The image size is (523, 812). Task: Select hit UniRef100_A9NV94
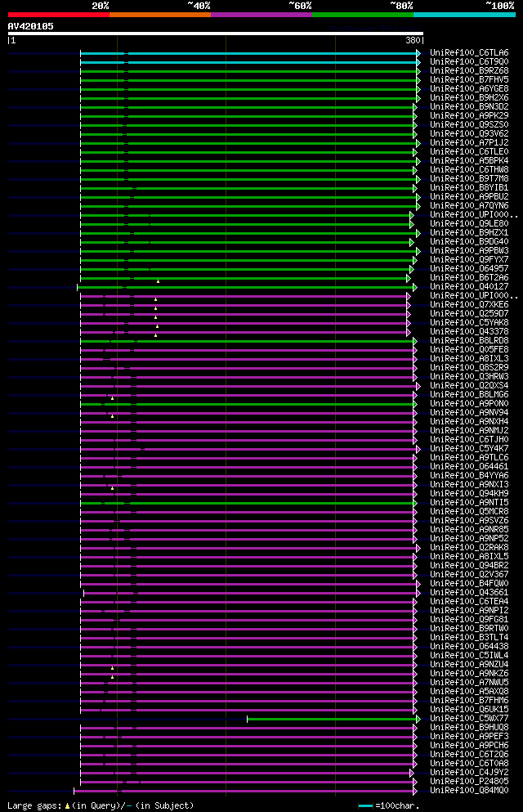(x=469, y=413)
